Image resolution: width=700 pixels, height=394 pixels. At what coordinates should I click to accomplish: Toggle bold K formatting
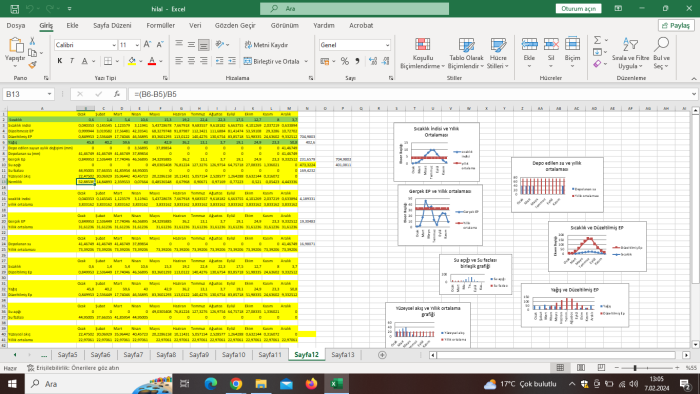[x=60, y=61]
